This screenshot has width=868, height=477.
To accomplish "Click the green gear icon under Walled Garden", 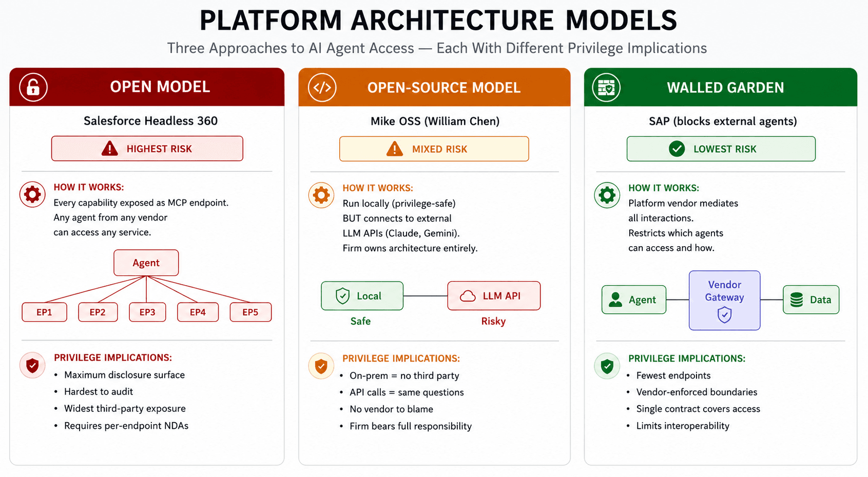I will pos(607,195).
